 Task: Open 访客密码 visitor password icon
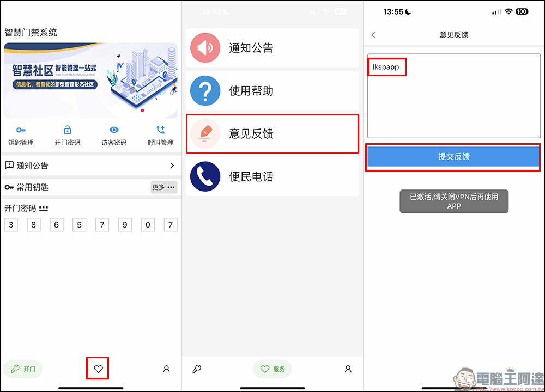(114, 130)
